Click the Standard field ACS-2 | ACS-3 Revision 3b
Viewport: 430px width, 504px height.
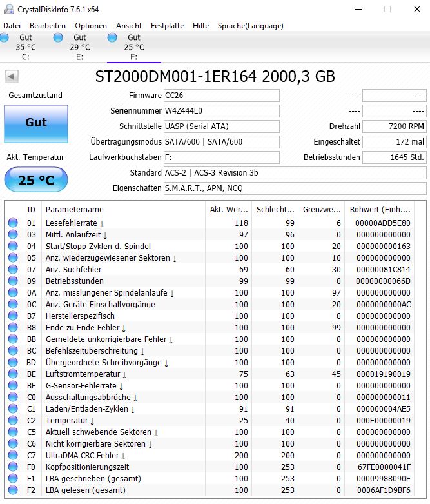pyautogui.click(x=295, y=172)
